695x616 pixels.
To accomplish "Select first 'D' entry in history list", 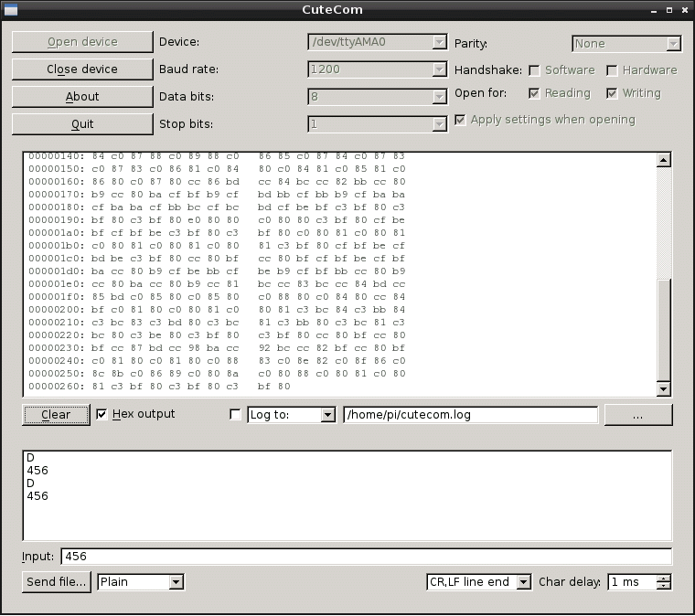I will point(30,458).
